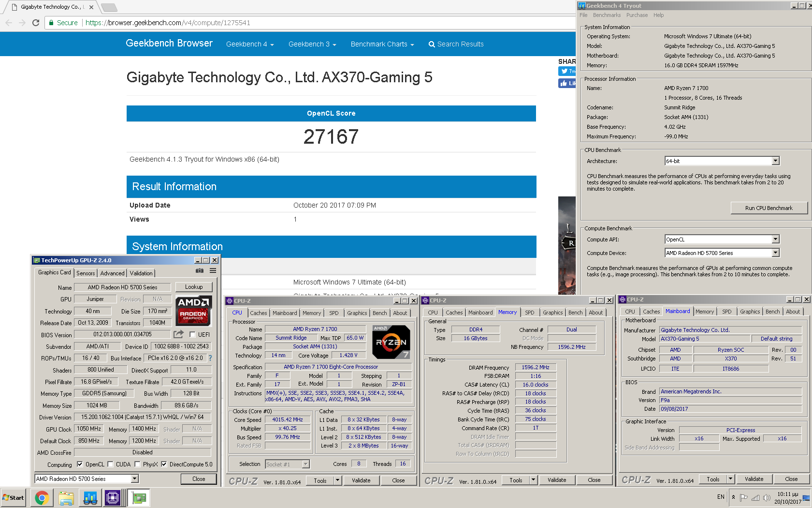Go forward in the Chrome browser
The image size is (812, 508).
22,23
